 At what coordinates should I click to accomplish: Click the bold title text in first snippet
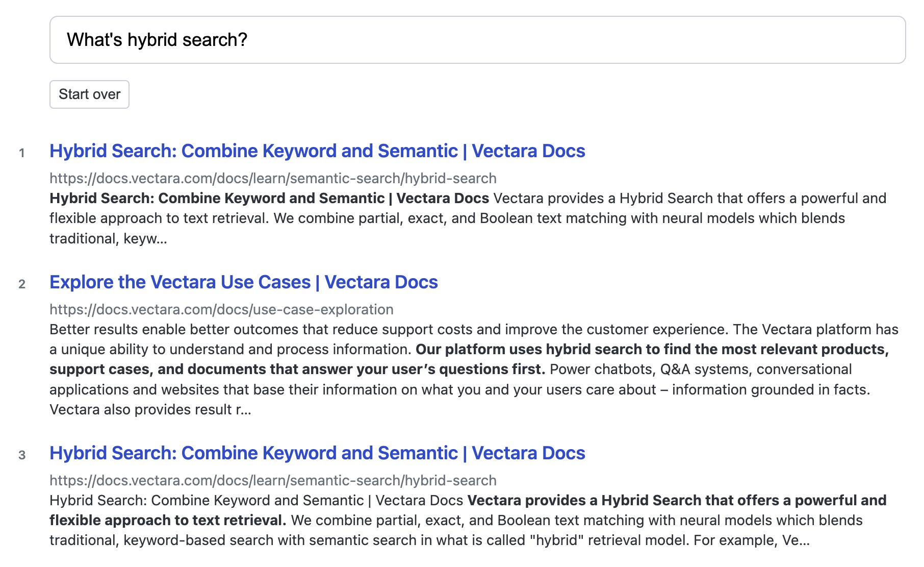tap(269, 198)
